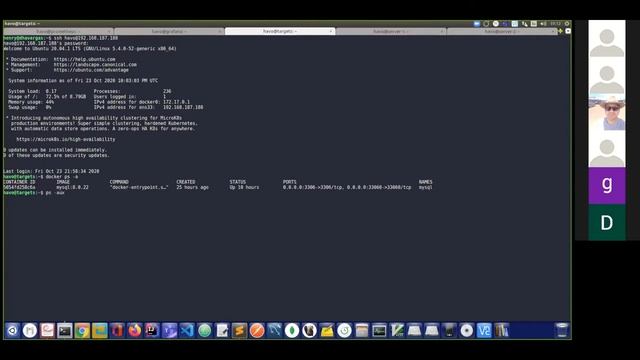Viewport: 640px width, 360px height.
Task: Open Postman orange icon in the dock
Action: coord(257,331)
